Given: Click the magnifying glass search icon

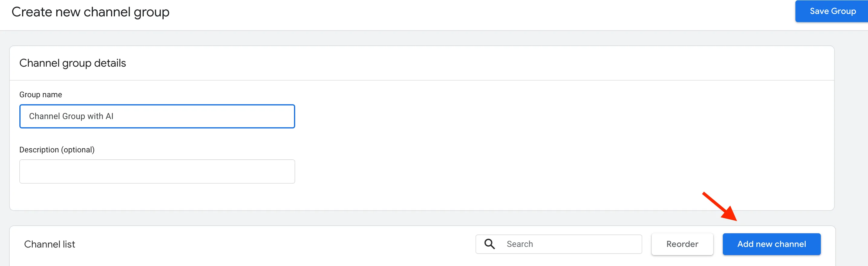Looking at the screenshot, I should click(x=490, y=244).
